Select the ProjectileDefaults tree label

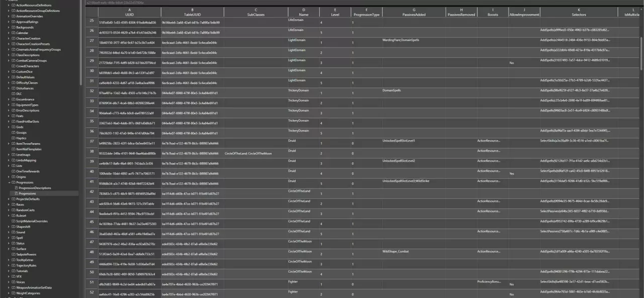(x=28, y=199)
